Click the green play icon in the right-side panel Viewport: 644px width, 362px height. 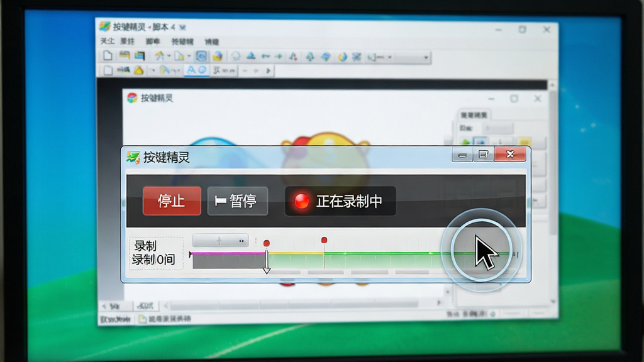[465, 143]
